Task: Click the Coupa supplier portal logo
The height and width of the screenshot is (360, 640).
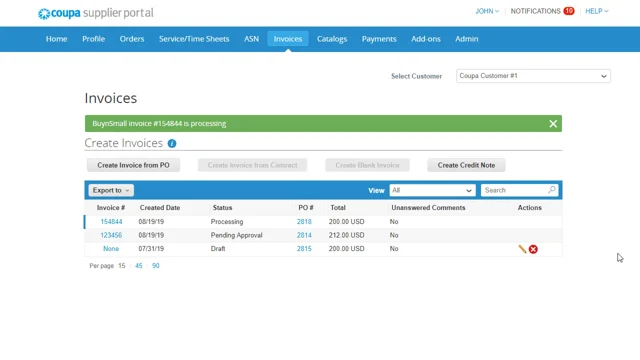Action: [x=96, y=13]
